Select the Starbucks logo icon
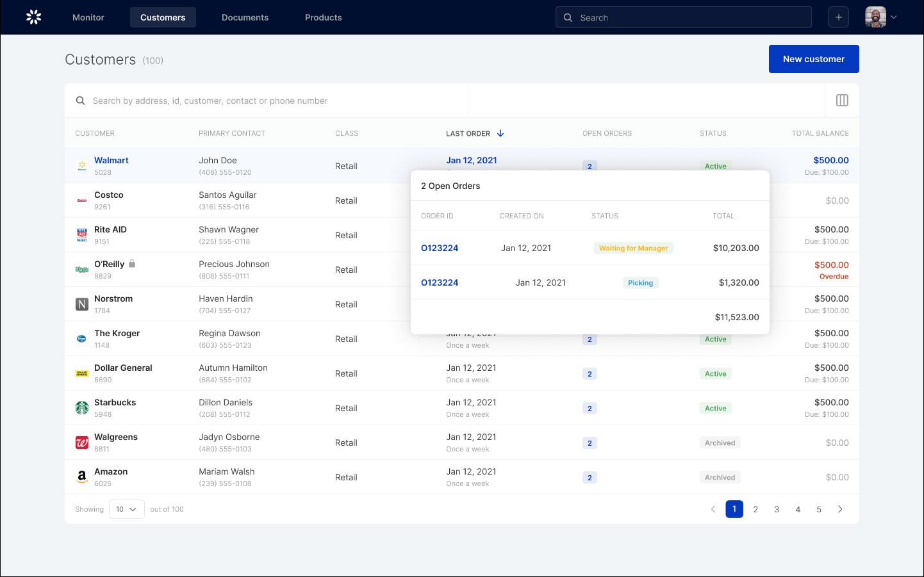 (81, 407)
